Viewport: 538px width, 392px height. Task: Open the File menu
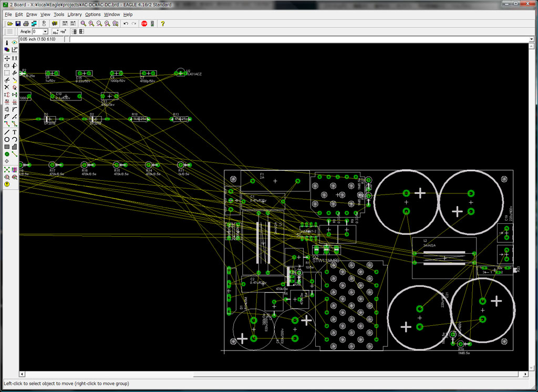8,14
